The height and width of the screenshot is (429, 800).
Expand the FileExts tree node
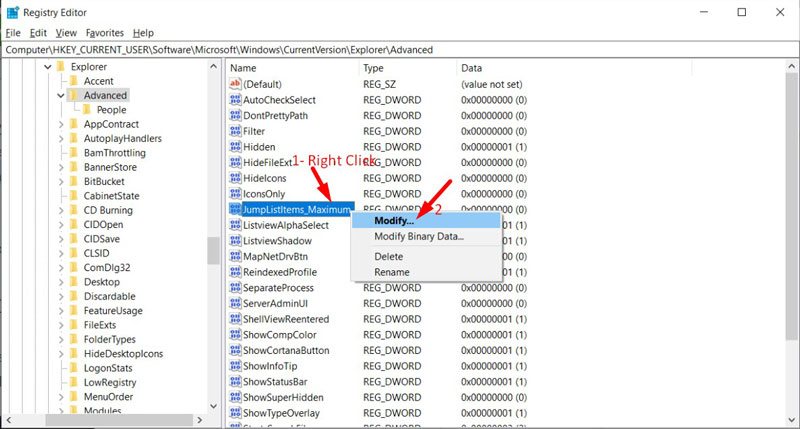(61, 325)
